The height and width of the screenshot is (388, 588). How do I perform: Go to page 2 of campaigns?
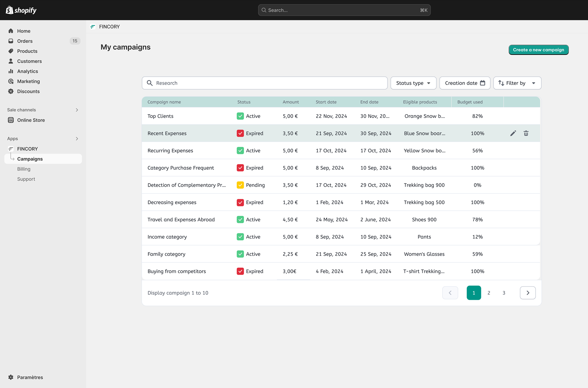tap(489, 293)
